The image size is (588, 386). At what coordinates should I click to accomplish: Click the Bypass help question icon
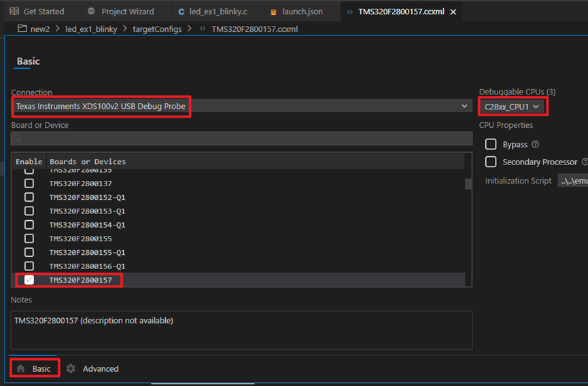[536, 144]
